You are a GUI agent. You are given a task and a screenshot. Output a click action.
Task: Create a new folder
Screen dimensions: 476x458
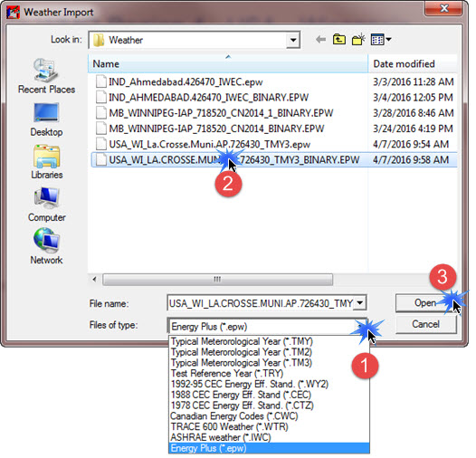[x=358, y=40]
